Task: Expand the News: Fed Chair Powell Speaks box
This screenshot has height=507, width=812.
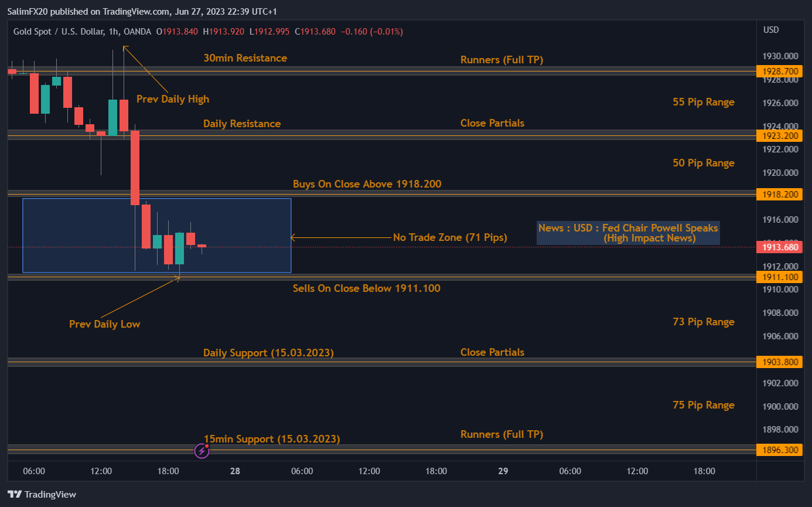Action: pos(627,233)
